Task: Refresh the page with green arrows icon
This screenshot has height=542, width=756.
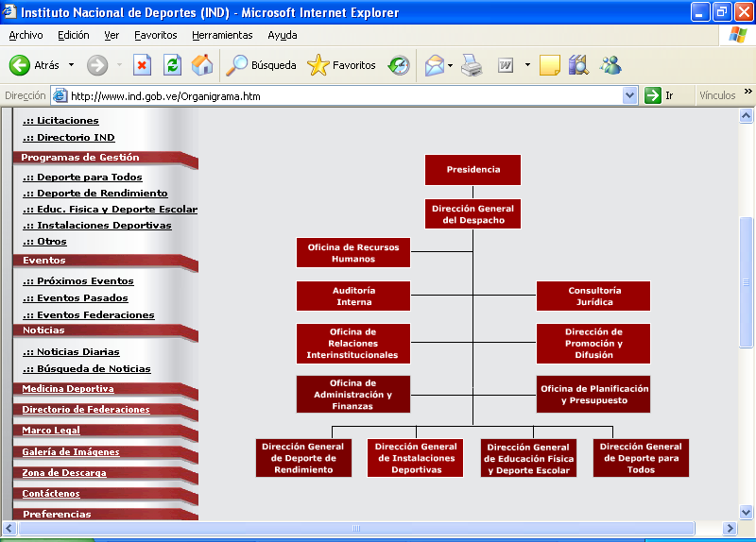Action: pyautogui.click(x=172, y=65)
